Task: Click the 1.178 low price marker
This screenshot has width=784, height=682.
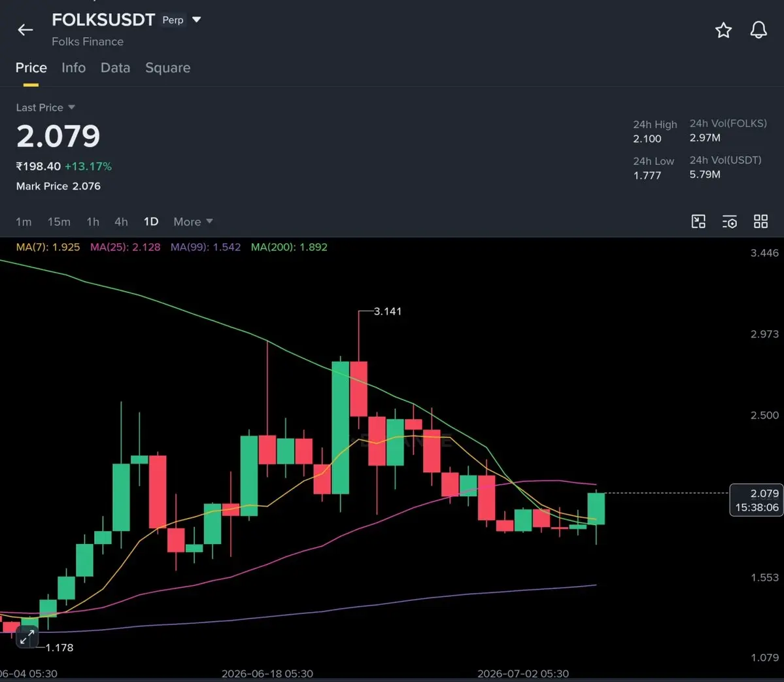Action: (60, 647)
